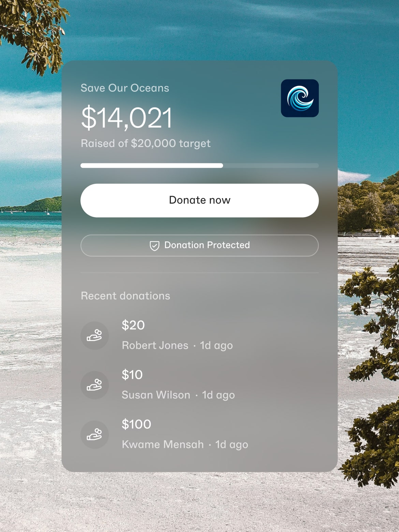Select the $100 donation amount
399x532 pixels.
click(136, 424)
